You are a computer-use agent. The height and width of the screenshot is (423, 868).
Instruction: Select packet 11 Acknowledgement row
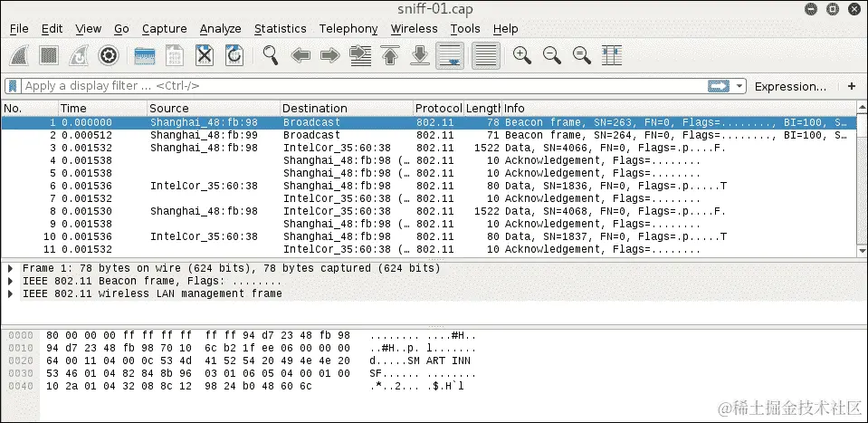429,249
